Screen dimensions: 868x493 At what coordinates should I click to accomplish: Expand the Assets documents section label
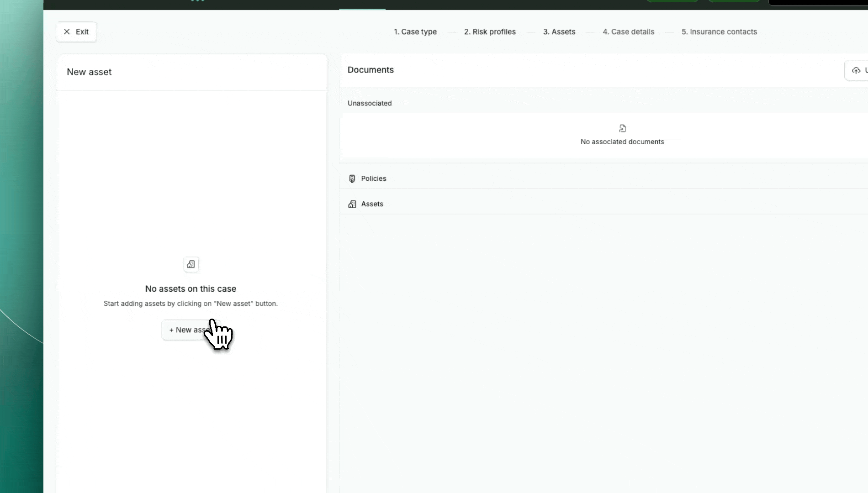point(372,204)
